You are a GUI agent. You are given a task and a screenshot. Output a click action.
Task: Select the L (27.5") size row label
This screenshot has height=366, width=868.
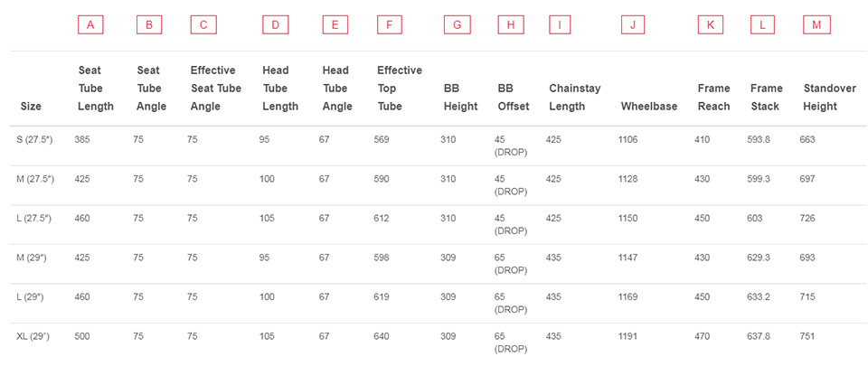33,219
